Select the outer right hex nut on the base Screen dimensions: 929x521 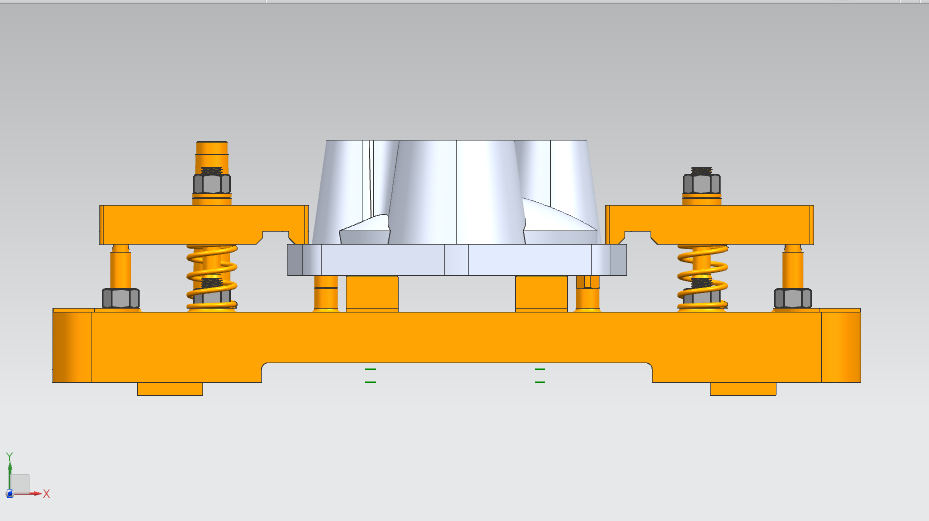click(x=793, y=298)
